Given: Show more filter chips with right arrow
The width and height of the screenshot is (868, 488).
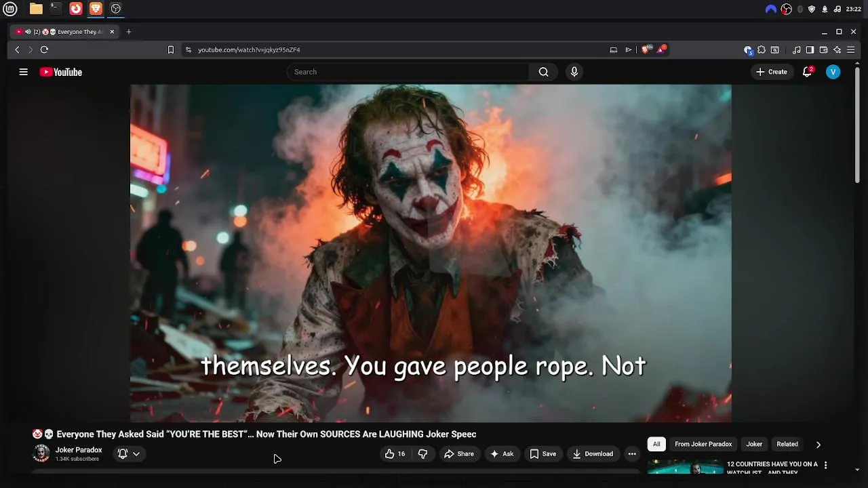Looking at the screenshot, I should point(818,445).
